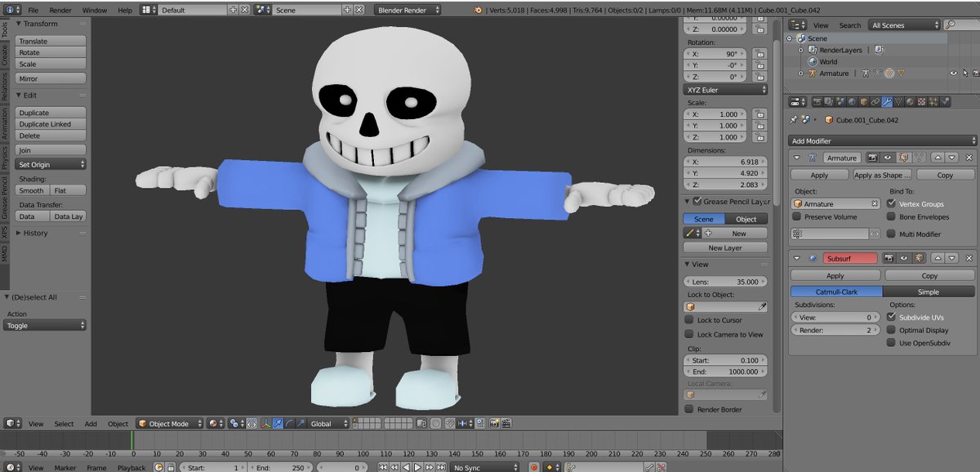Open the Window menu

click(x=95, y=10)
